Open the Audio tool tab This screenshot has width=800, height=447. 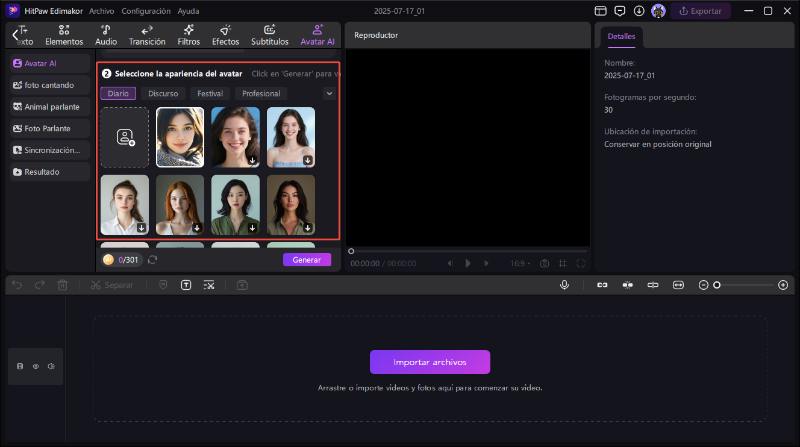[106, 35]
